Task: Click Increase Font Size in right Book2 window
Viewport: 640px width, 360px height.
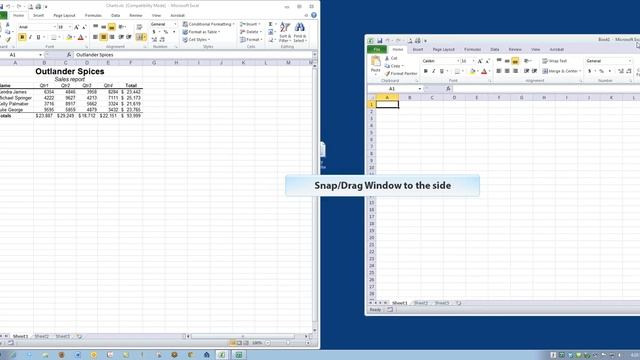Action: 480,61
